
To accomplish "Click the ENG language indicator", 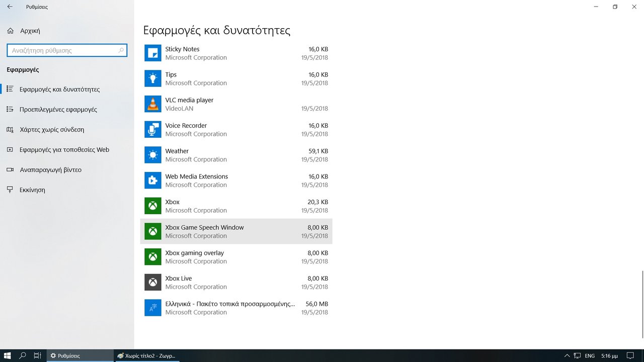I will [590, 356].
